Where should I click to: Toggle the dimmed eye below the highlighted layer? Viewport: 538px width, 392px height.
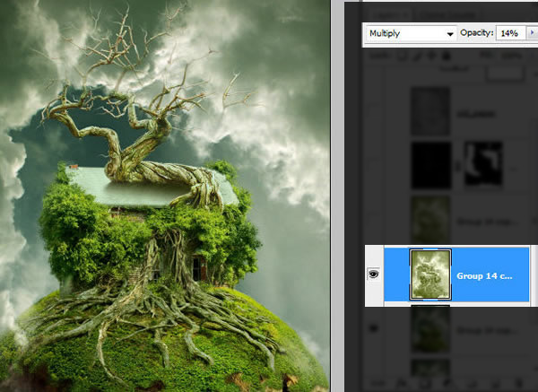(x=374, y=328)
